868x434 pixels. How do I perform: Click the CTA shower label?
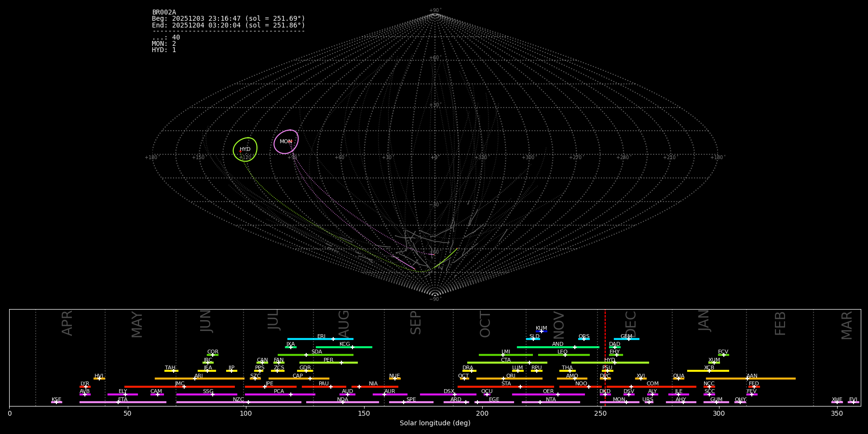(506, 360)
